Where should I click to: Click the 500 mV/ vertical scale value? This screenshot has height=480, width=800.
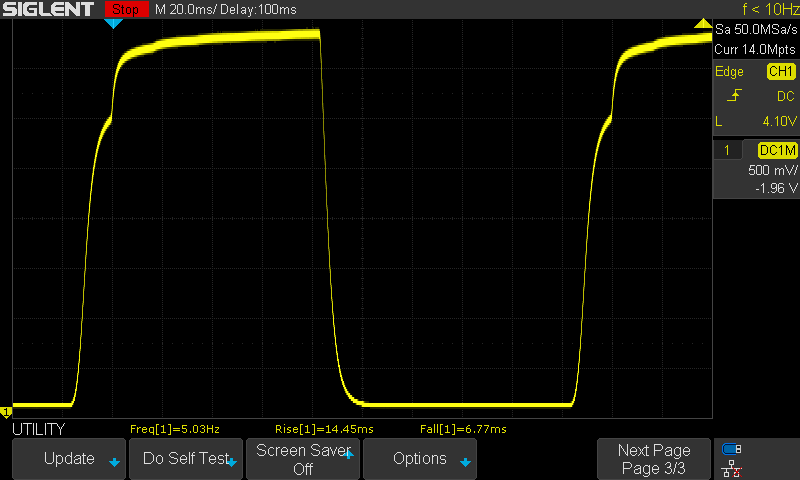point(772,170)
